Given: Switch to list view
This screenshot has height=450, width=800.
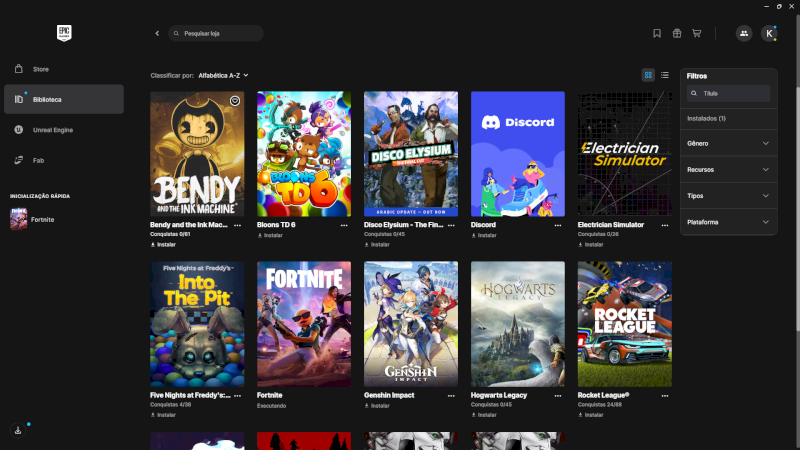Looking at the screenshot, I should pos(664,75).
